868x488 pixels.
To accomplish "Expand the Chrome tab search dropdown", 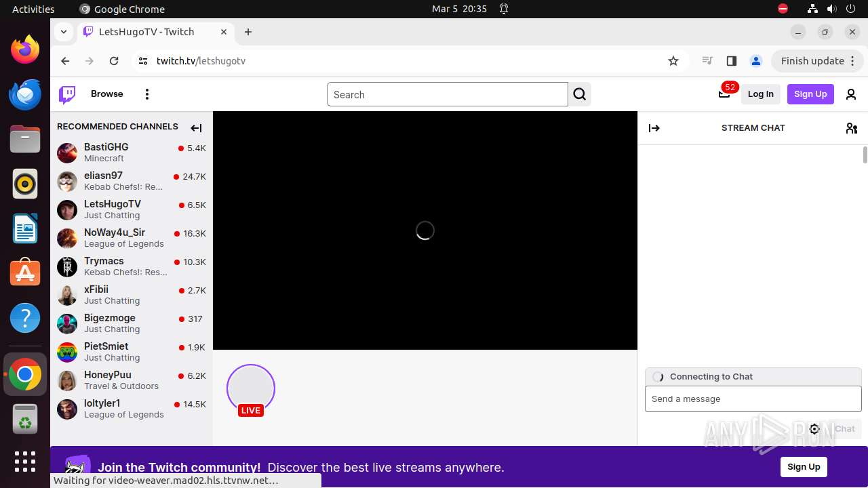I will point(63,32).
